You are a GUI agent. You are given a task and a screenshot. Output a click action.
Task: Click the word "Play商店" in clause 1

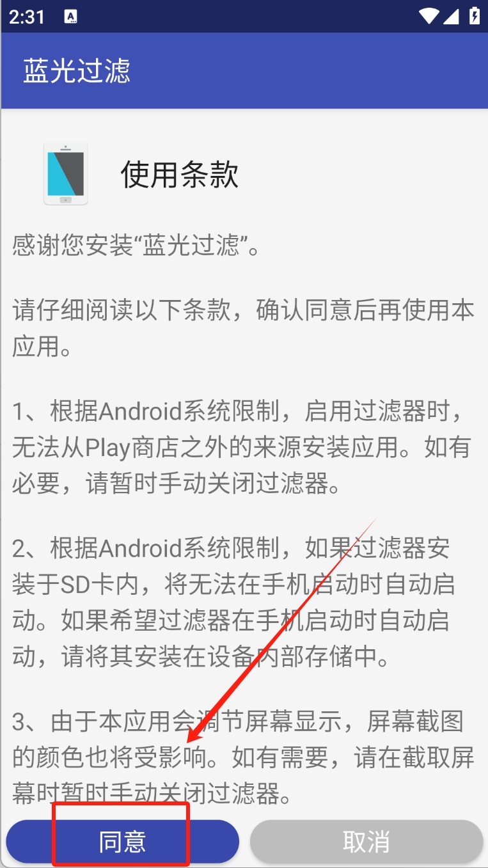(x=132, y=448)
